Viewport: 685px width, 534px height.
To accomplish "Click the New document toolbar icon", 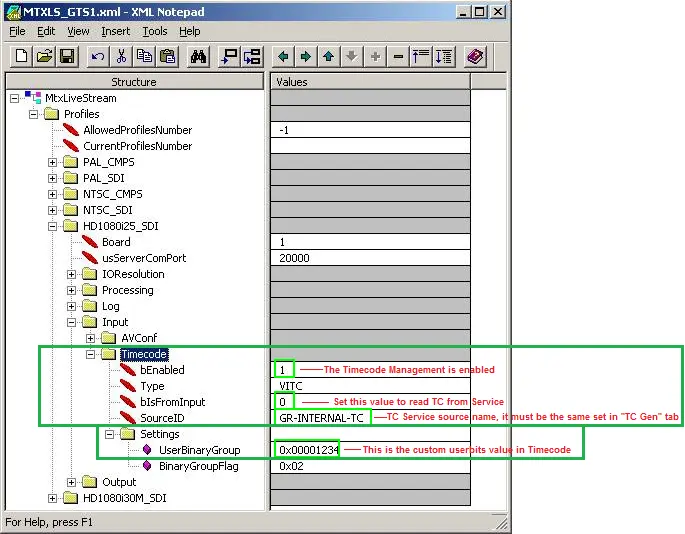I will 21,57.
